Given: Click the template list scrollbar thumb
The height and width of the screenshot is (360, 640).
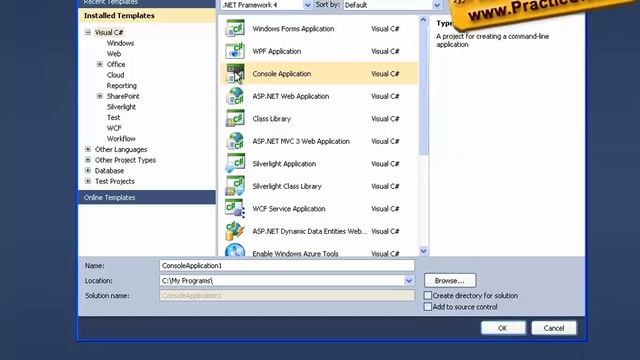Looking at the screenshot, I should tap(423, 90).
